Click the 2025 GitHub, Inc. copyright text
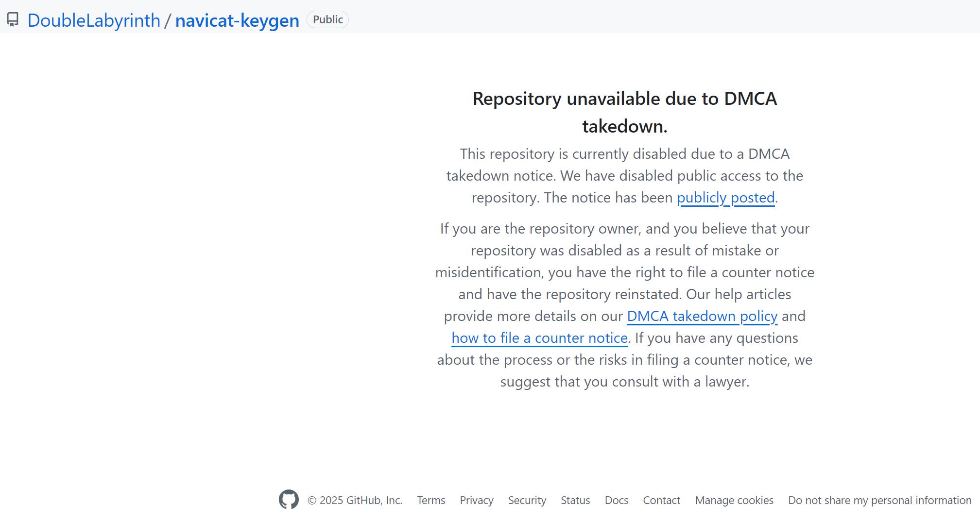The width and height of the screenshot is (980, 523). [x=355, y=500]
